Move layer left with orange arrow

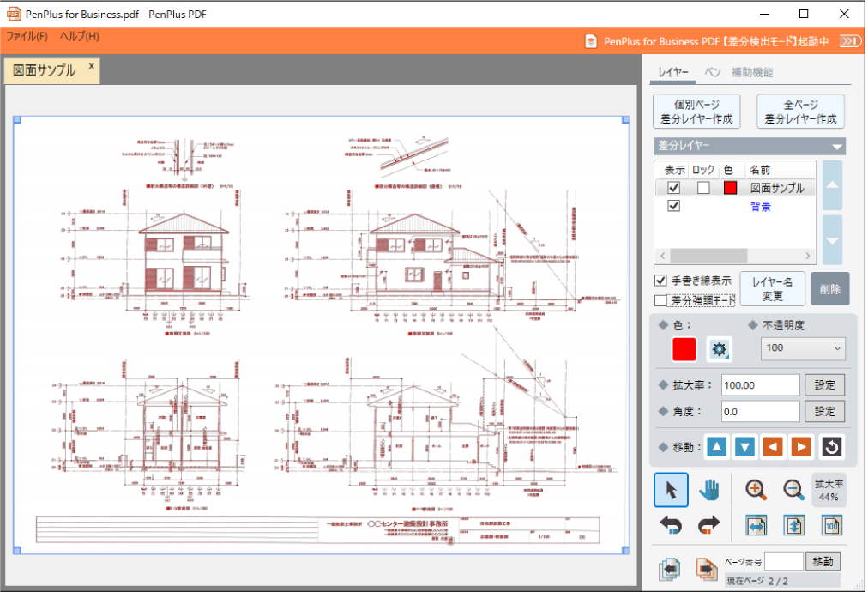tap(773, 447)
